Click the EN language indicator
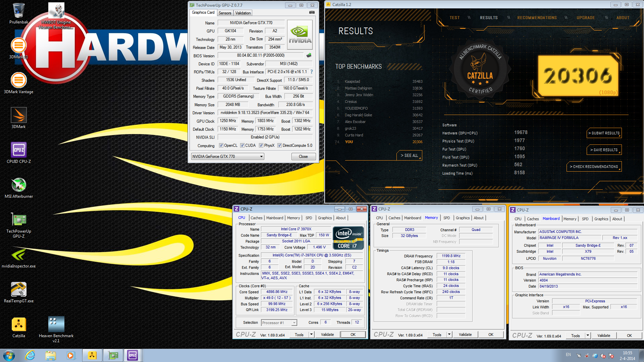The width and height of the screenshot is (644, 362). pos(568,354)
